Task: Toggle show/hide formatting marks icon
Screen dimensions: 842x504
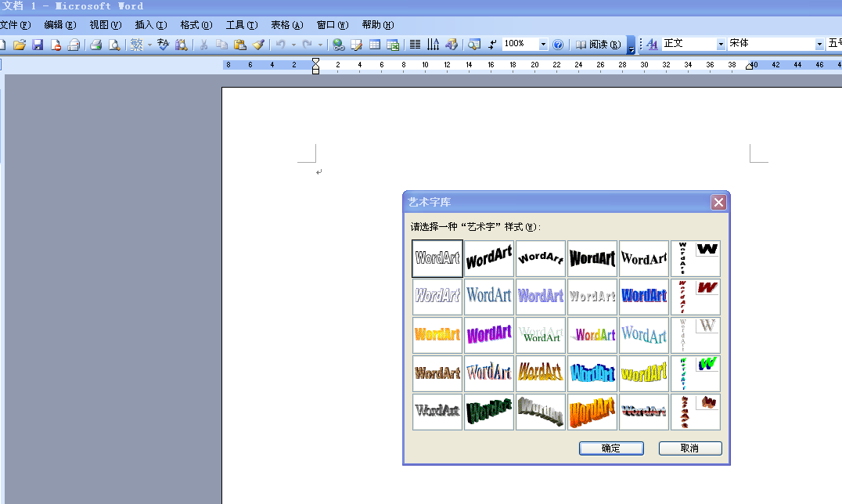Action: tap(492, 45)
